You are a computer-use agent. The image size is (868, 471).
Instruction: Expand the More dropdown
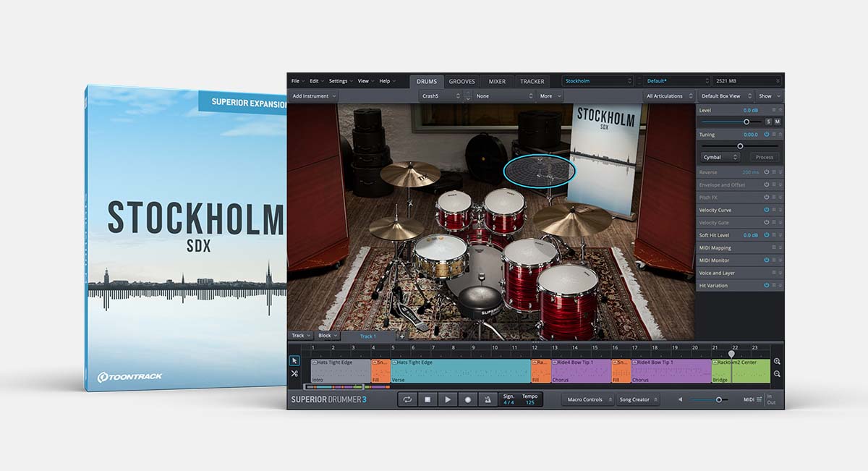tap(550, 96)
